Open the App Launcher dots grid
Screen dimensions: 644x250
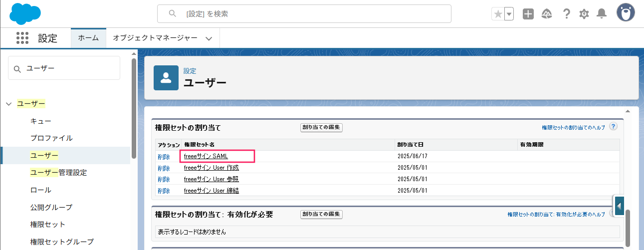22,38
